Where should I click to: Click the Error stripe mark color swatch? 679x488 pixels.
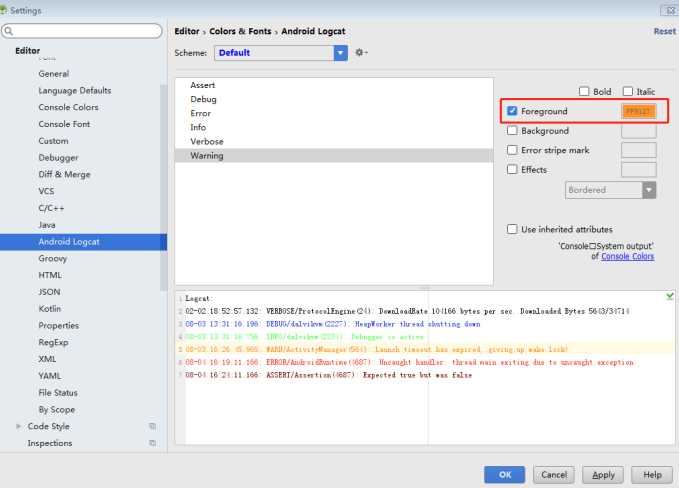point(639,150)
